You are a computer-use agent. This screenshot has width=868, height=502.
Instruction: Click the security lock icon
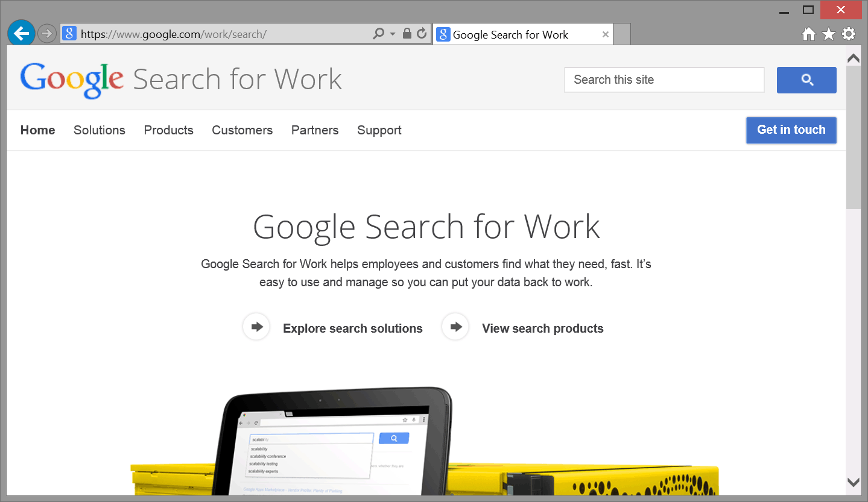[x=407, y=34]
